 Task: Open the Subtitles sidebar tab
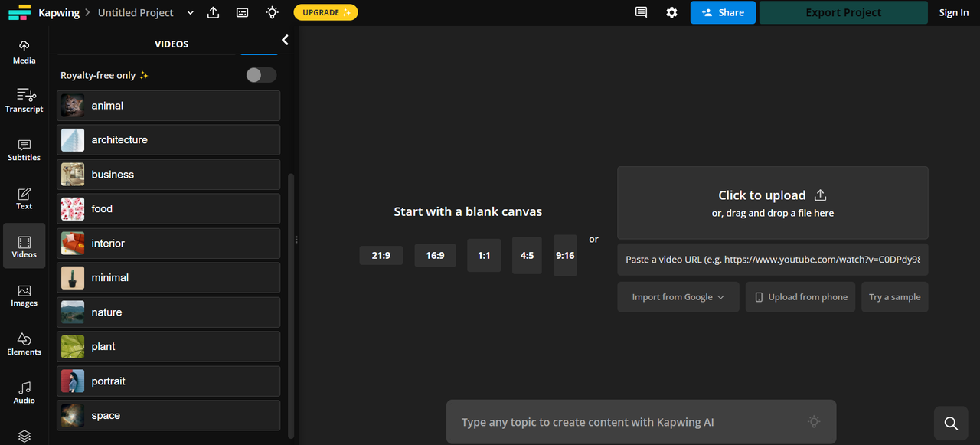point(24,149)
